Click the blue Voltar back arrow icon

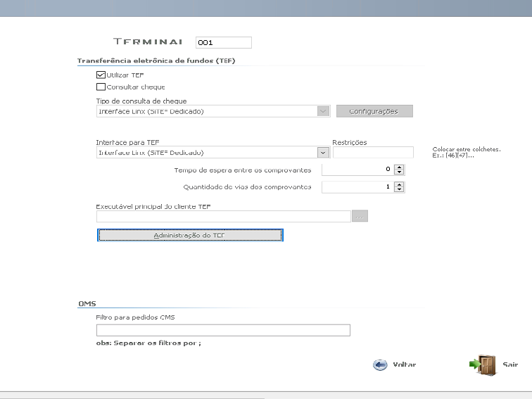(x=380, y=365)
